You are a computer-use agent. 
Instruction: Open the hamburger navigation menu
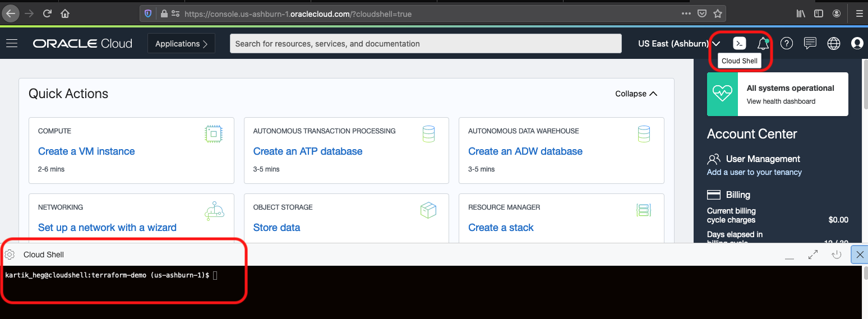coord(12,43)
